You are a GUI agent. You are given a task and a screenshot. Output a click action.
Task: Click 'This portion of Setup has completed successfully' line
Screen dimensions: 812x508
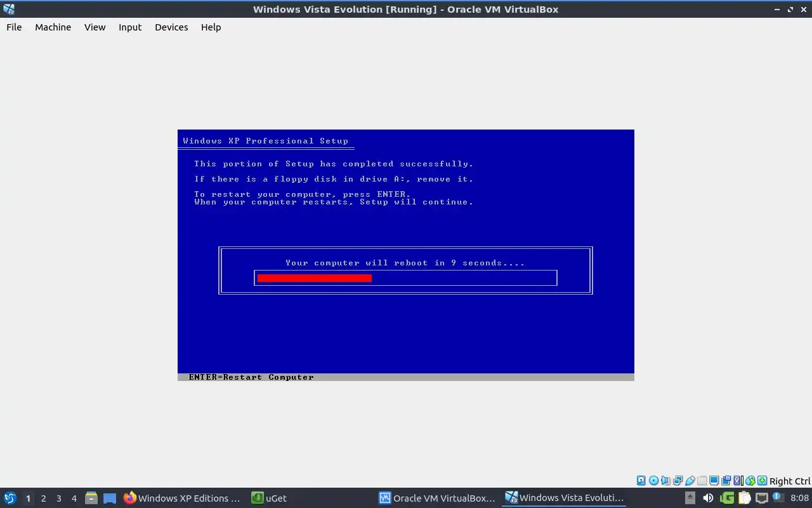[x=334, y=164]
